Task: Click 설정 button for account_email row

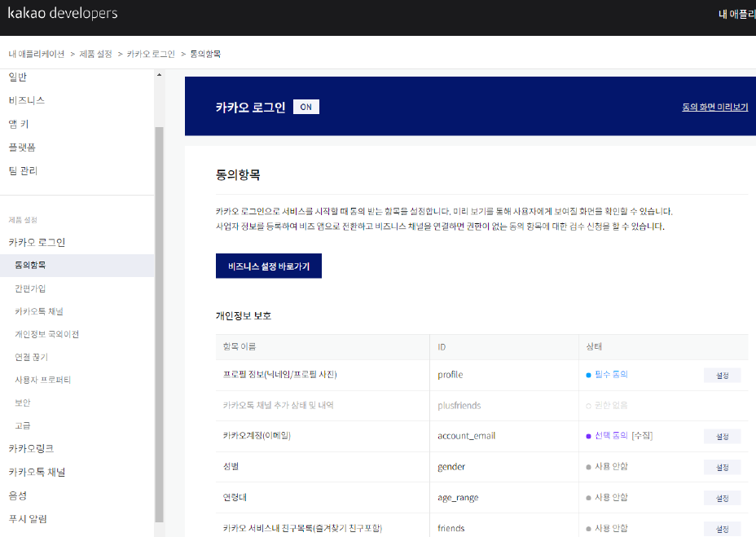Action: pos(723,437)
